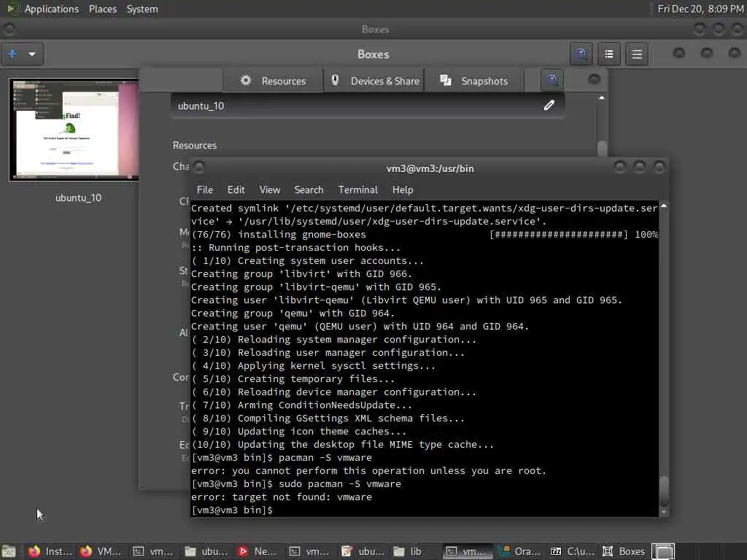
Task: Click the show desktop icon in taskbar
Action: (x=9, y=551)
